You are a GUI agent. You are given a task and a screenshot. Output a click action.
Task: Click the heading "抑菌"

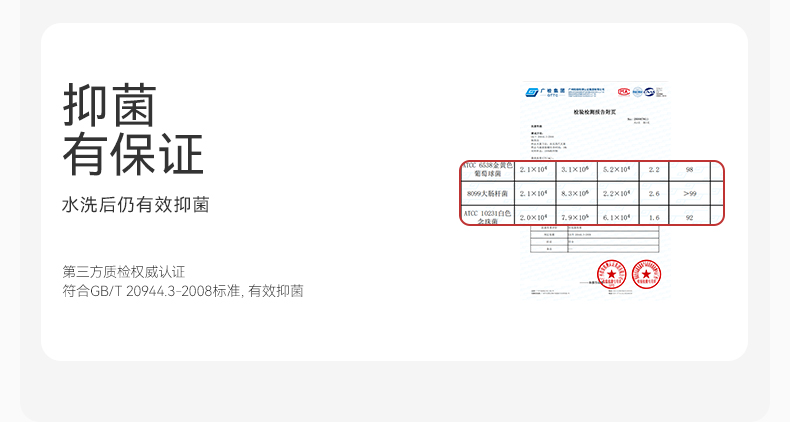click(109, 106)
